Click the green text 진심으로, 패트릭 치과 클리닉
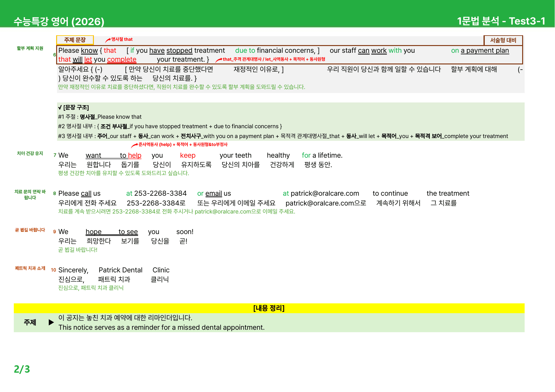The height and width of the screenshot is (392, 555). click(x=91, y=288)
